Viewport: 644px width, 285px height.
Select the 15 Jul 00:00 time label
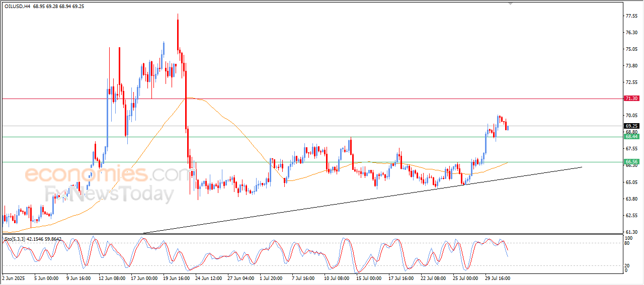coord(370,277)
